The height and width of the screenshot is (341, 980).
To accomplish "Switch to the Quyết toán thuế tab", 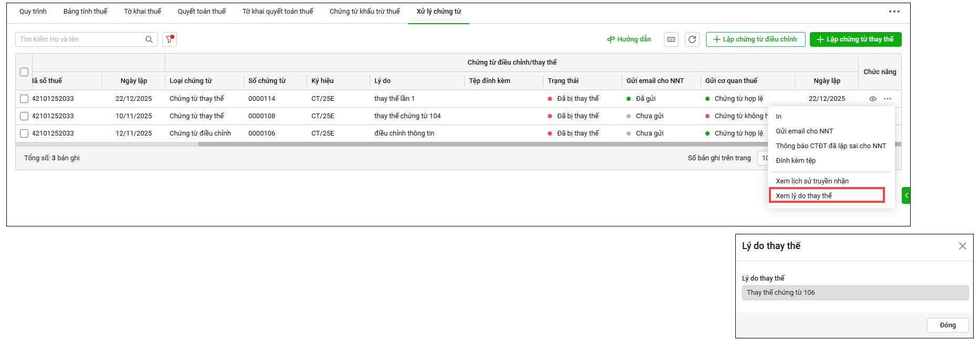I will pos(201,12).
